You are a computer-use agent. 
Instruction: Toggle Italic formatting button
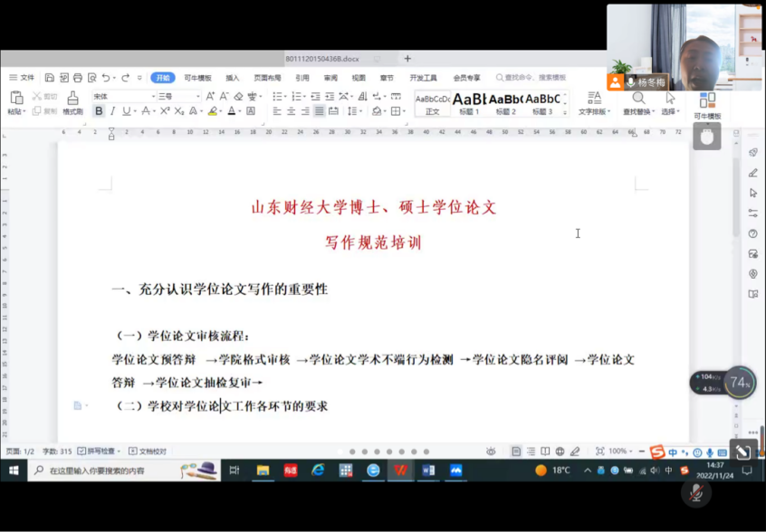pos(112,111)
